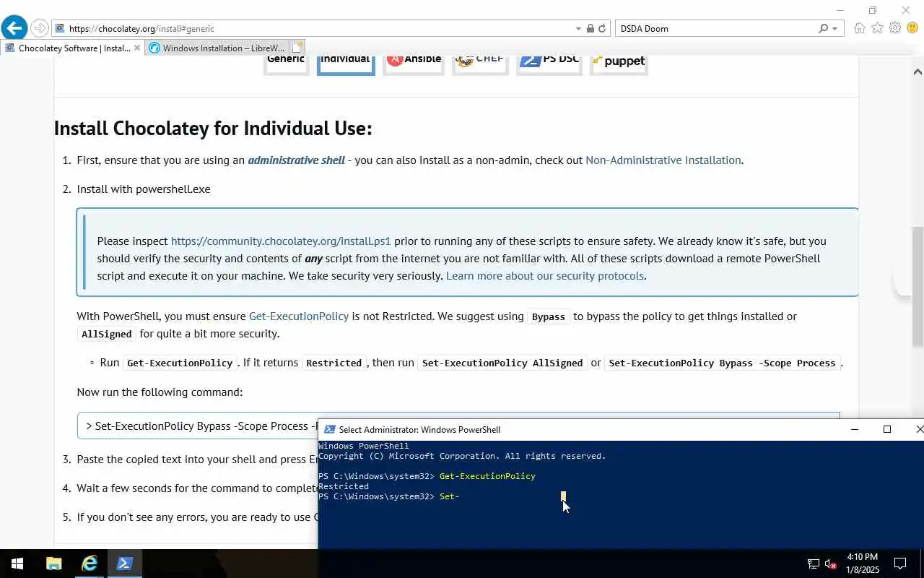Screen dimensions: 924x578
Task: Open Non-Administrative Installation link
Action: pos(663,160)
